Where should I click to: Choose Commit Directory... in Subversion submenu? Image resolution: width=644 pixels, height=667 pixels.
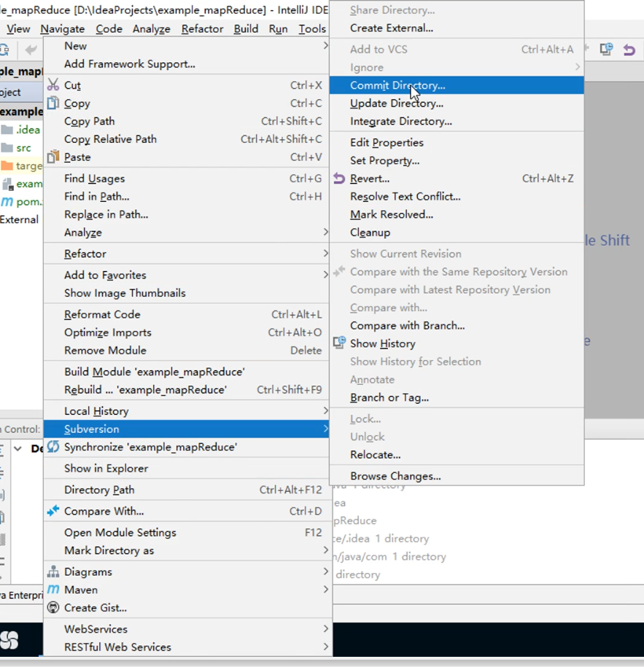click(457, 85)
